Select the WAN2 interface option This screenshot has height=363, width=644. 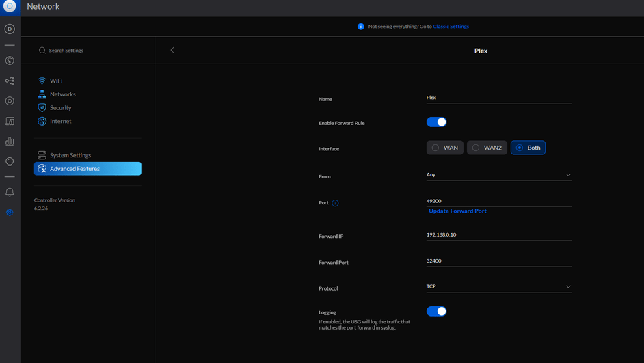click(487, 148)
